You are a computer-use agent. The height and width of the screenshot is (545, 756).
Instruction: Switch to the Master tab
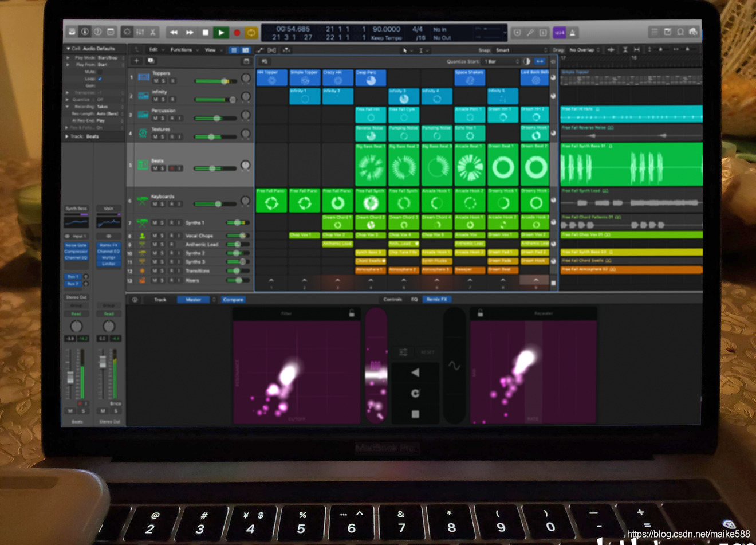click(x=194, y=300)
